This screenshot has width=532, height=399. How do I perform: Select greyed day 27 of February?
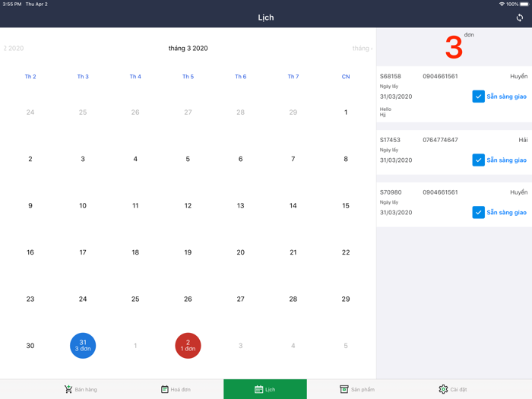[x=188, y=112]
